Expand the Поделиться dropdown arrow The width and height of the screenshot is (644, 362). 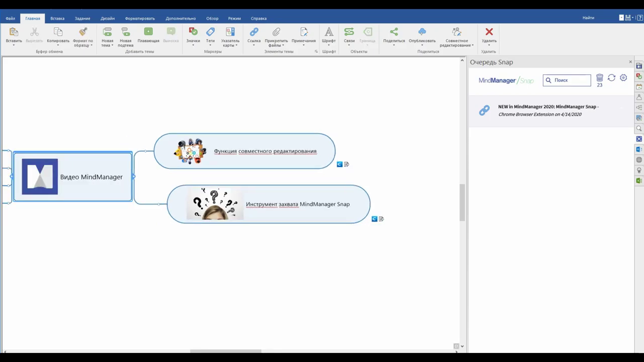[394, 45]
